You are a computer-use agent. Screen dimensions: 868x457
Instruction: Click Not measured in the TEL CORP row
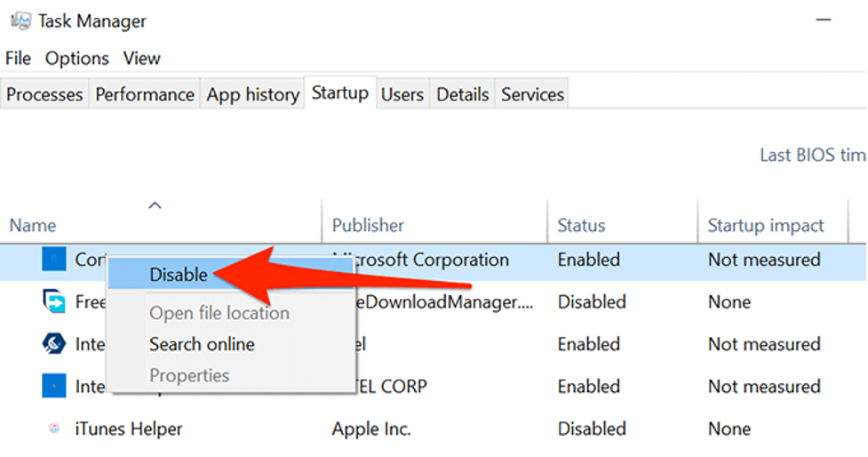(x=764, y=386)
